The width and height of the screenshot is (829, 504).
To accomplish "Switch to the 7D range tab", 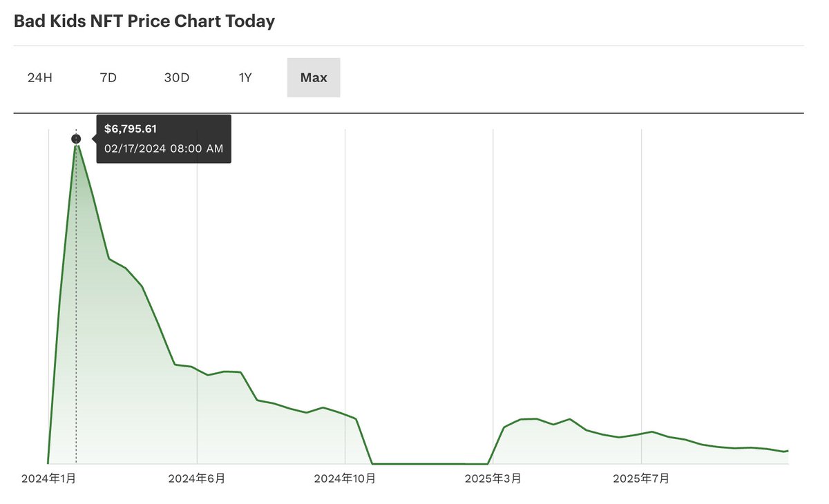I will (108, 77).
